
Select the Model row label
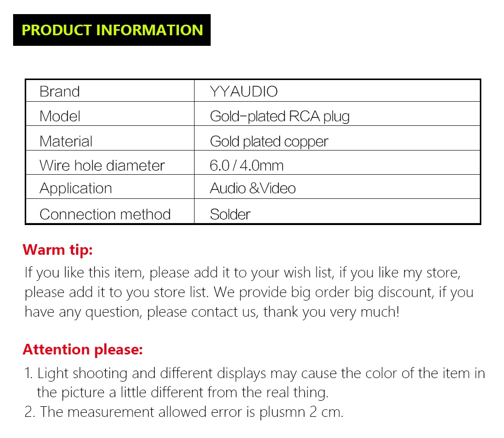[60, 116]
